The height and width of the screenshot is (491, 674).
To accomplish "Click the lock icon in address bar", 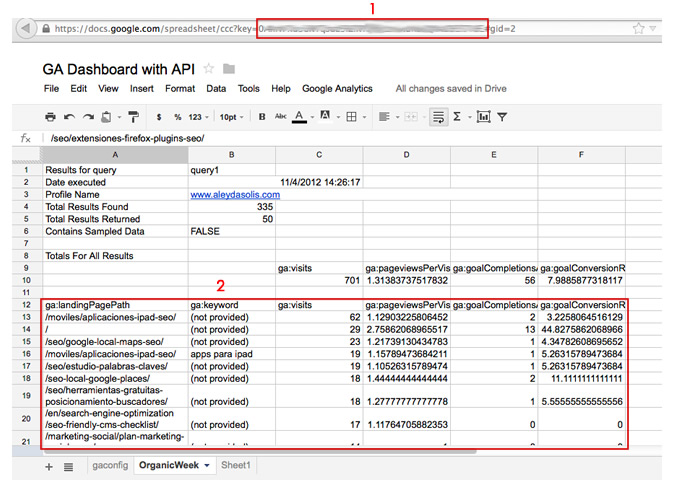I will coord(46,28).
